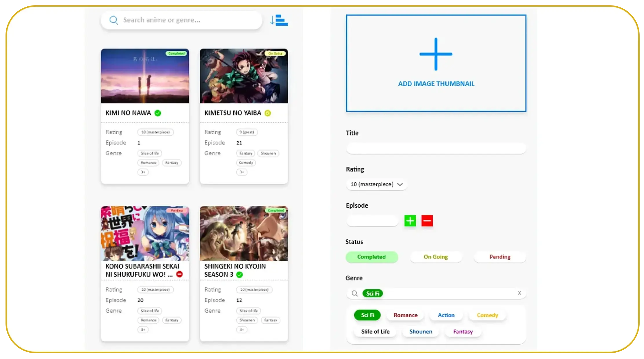The image size is (644, 359).
Task: Click the search anime or genre field
Action: [x=181, y=20]
